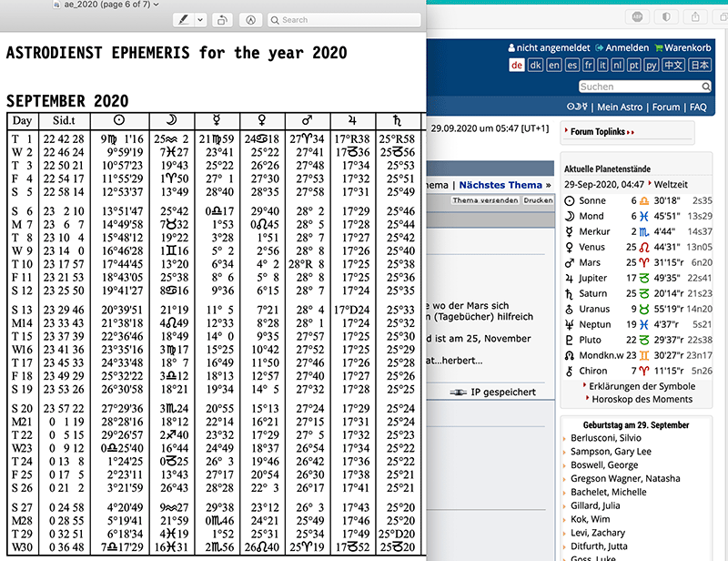Switch site language to 'nl'
The width and height of the screenshot is (728, 561).
click(617, 65)
